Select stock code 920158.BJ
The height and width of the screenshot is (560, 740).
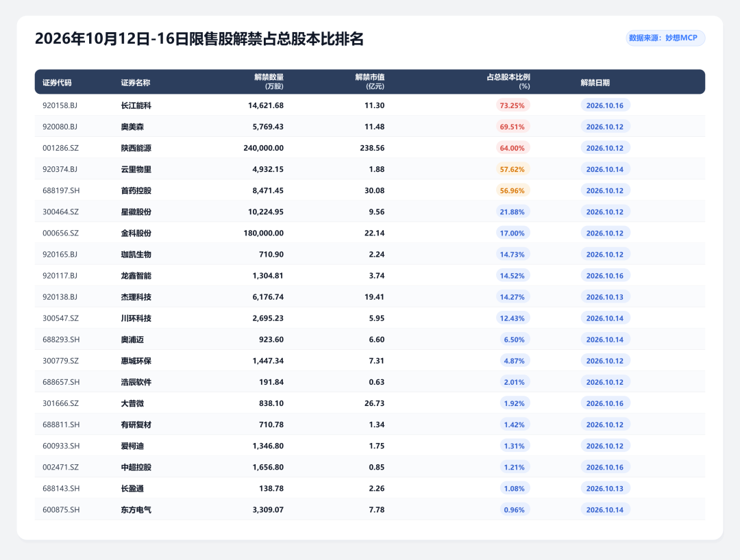click(x=60, y=105)
